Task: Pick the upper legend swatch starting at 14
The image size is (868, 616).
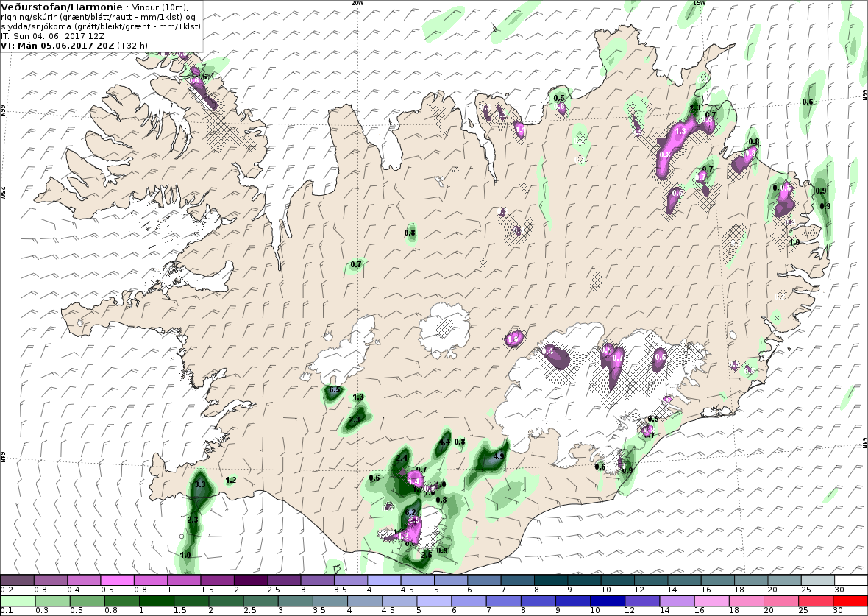Action: [685, 581]
